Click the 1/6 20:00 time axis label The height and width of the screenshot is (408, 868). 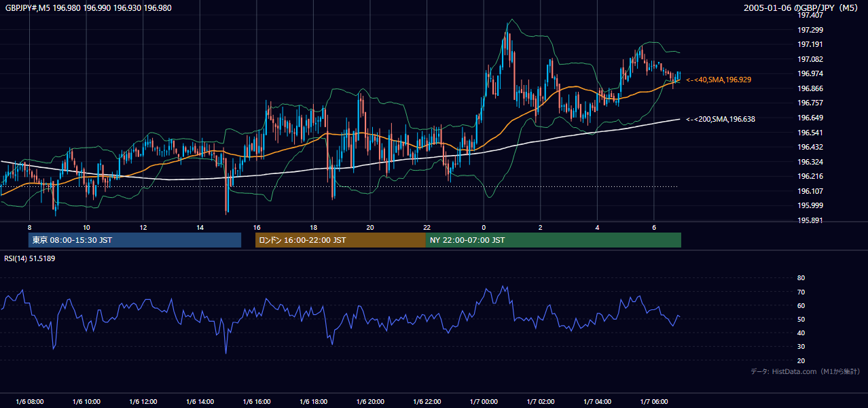[x=369, y=402]
